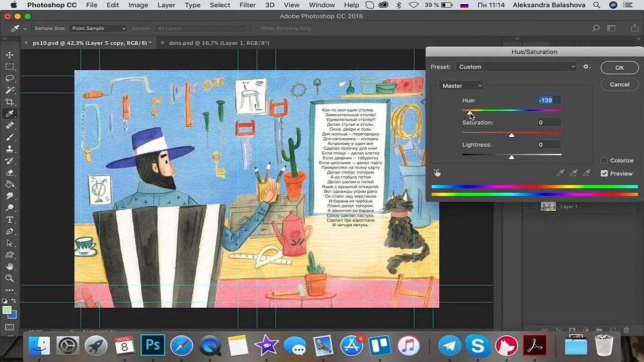Select the Path Selection arrow tool
Viewport: 644px width, 362px height.
coord(10,243)
